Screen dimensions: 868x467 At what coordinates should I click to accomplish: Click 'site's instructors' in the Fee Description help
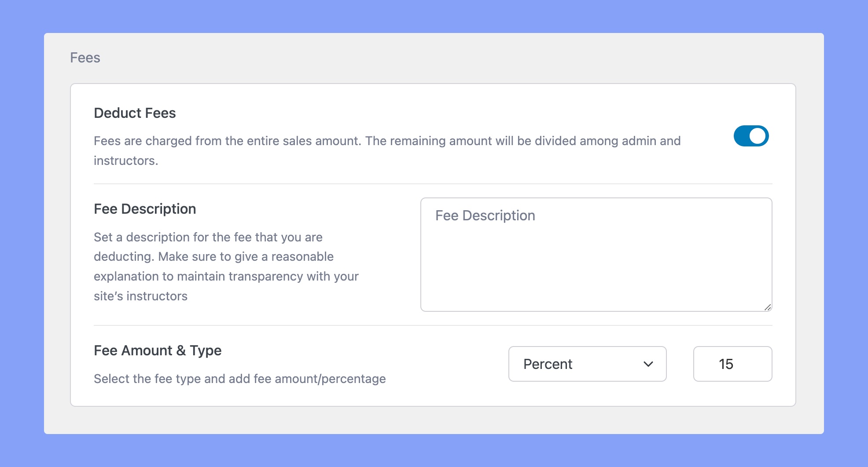coord(140,296)
